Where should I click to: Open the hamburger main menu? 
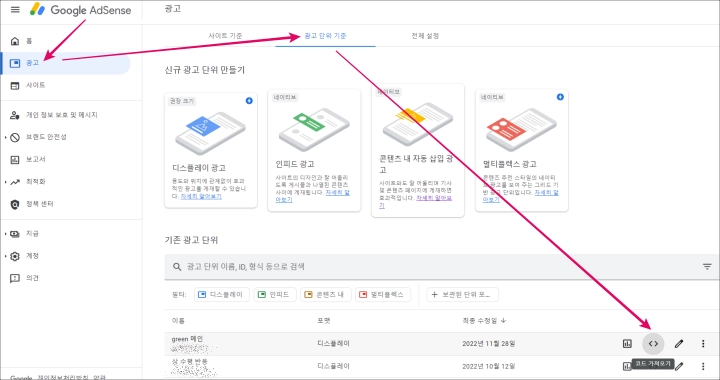(15, 10)
